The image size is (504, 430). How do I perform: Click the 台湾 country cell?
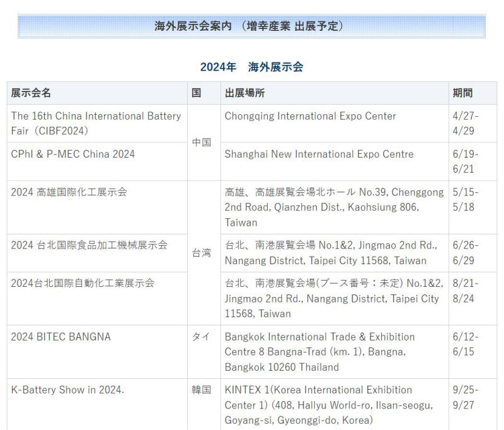202,253
